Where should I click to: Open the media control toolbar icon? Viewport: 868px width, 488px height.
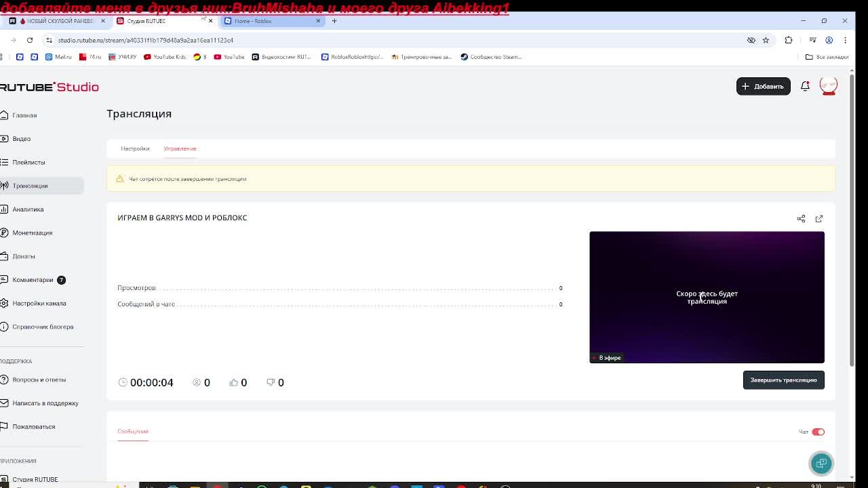pyautogui.click(x=812, y=40)
